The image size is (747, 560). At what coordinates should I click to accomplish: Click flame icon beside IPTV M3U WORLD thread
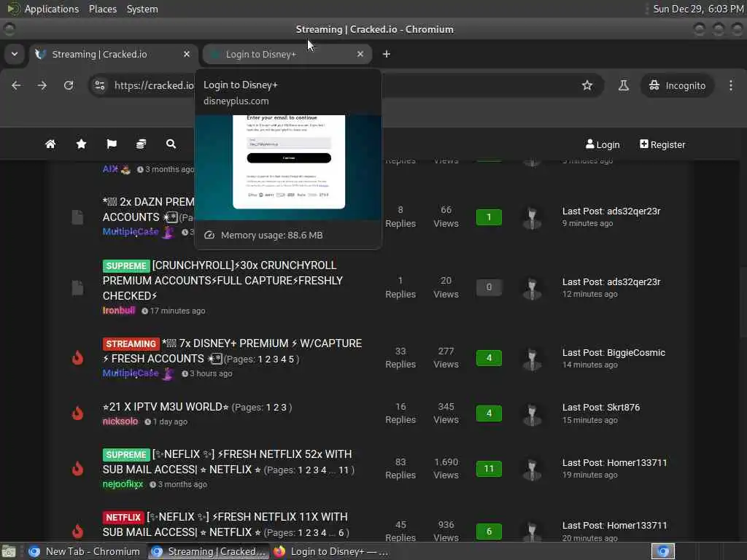(x=77, y=413)
